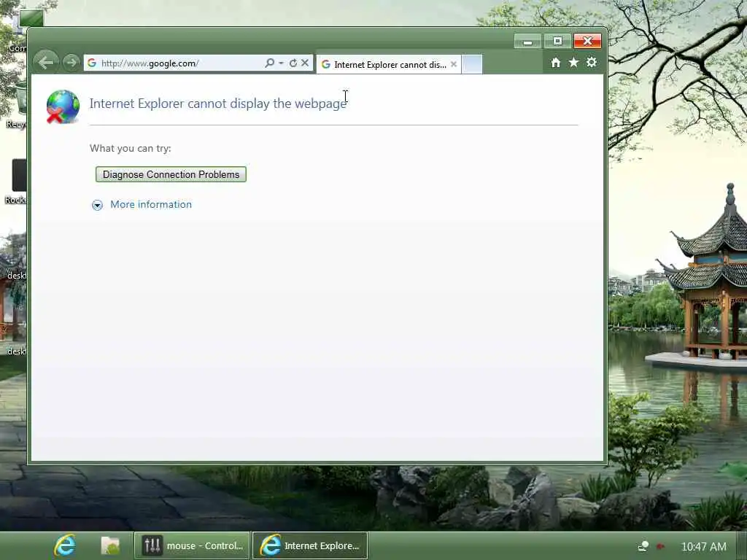
Task: Open the address bar autocomplete dropdown arrow
Action: (x=281, y=63)
